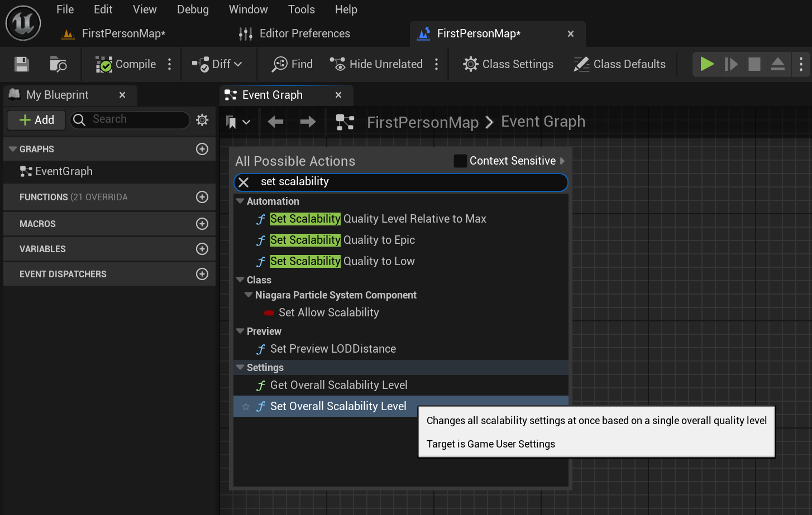The image size is (812, 515).
Task: Click the Add button in My Blueprint
Action: coord(35,119)
